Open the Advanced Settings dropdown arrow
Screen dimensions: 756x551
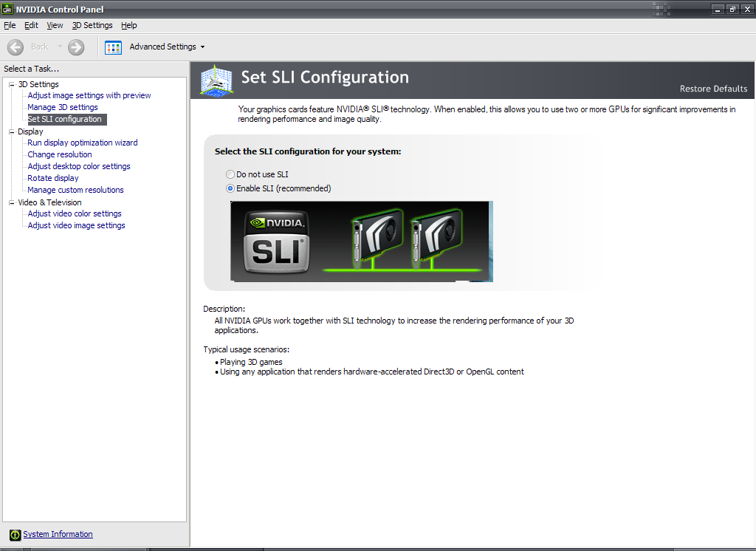point(202,47)
